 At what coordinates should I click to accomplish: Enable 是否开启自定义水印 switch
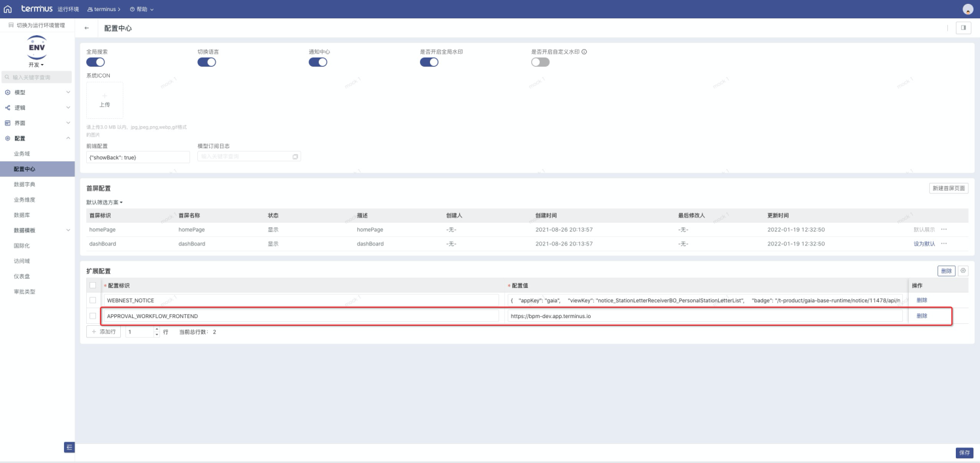[x=540, y=62]
